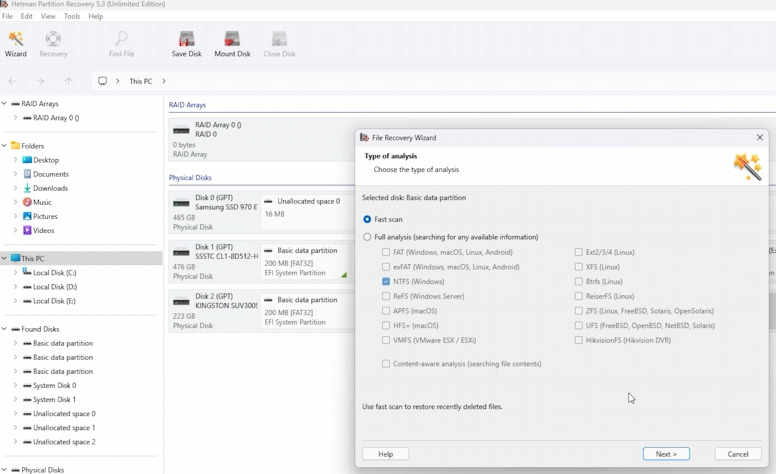Close the File Recovery Wizard dialog

pyautogui.click(x=760, y=137)
